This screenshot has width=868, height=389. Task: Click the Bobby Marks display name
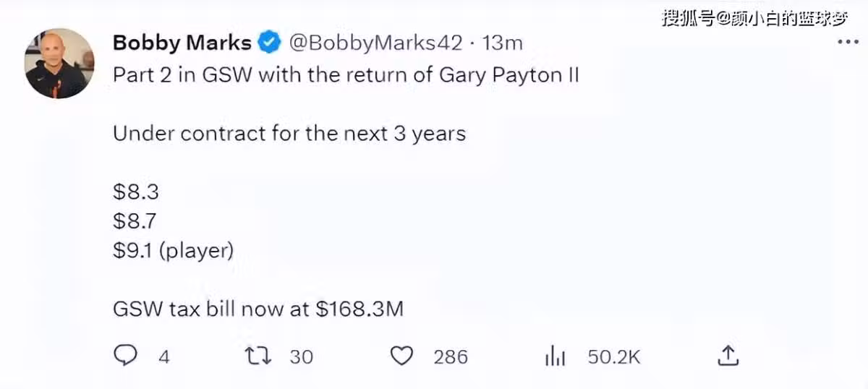182,43
